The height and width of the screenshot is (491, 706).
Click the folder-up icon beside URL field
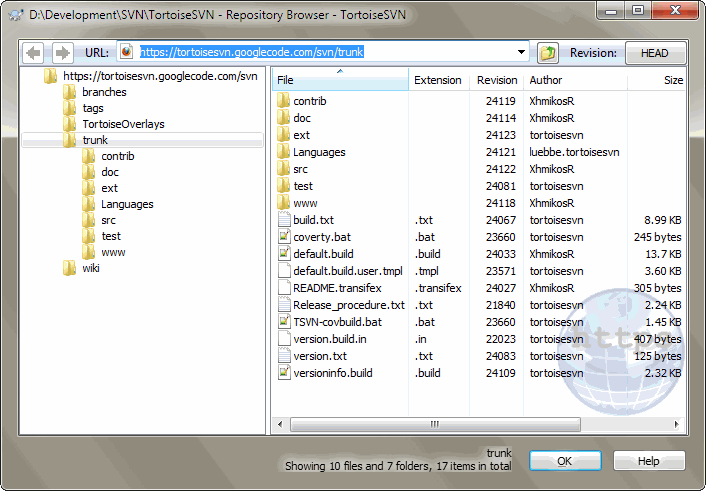pyautogui.click(x=548, y=53)
